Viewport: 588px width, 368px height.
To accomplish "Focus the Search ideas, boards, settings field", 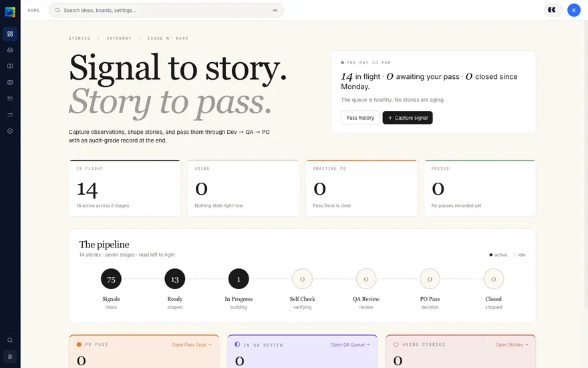I will (x=166, y=11).
